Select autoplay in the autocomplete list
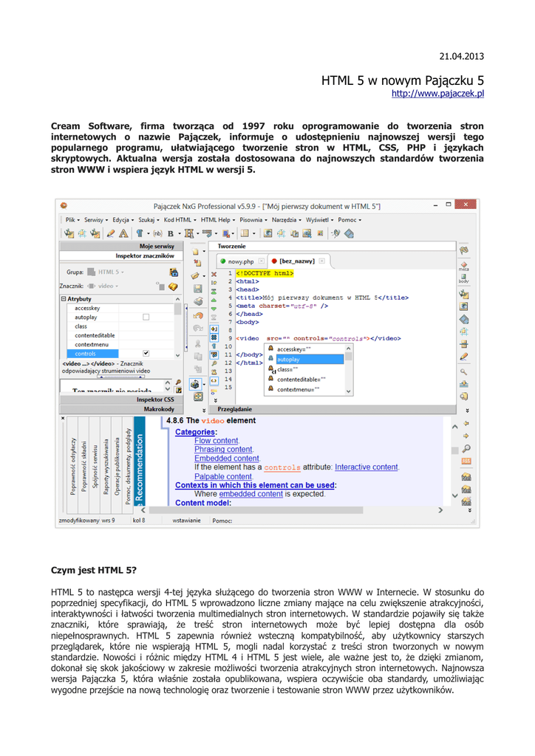 tap(289, 360)
